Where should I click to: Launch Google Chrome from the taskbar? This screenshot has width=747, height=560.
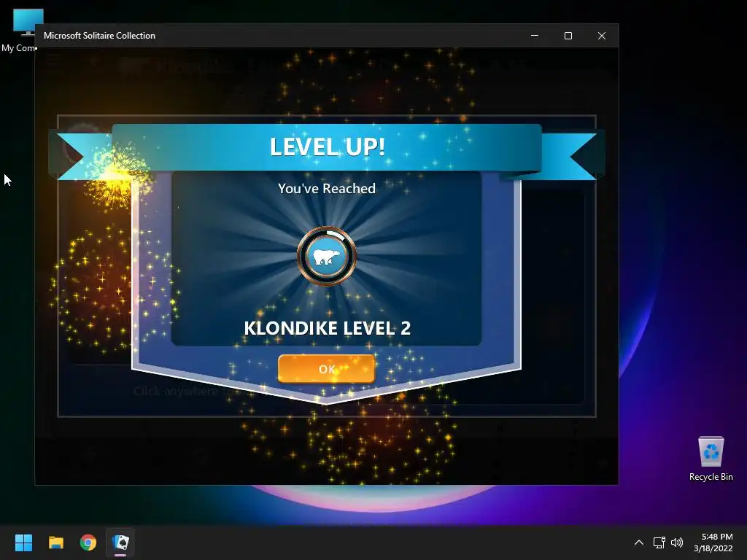point(88,542)
